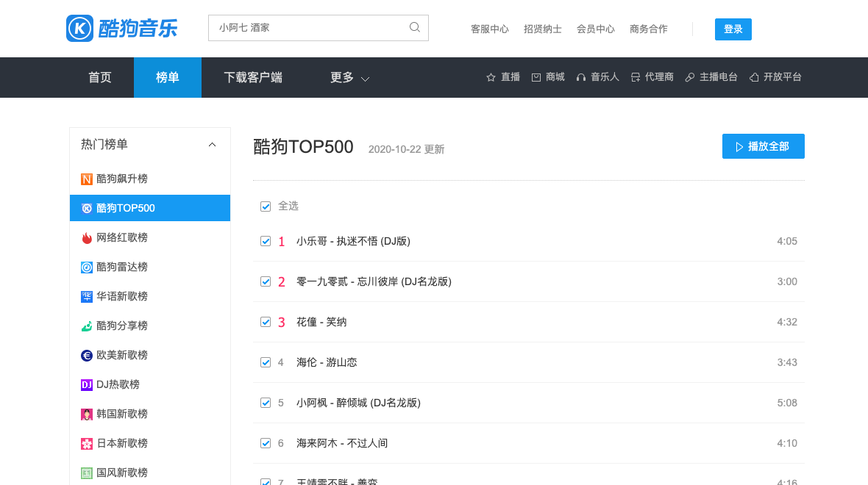
Task: Play song 花僮 - 笑纳
Action: pyautogui.click(x=321, y=322)
